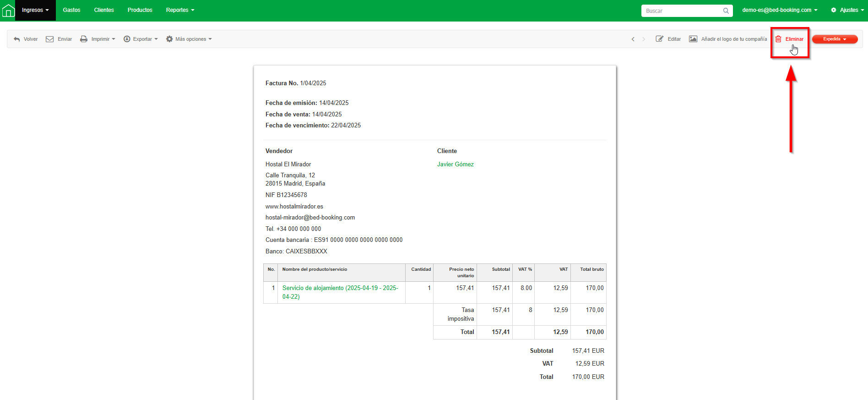The image size is (868, 400).
Task: Click the invoice number 1/04/2025
Action: tap(313, 83)
